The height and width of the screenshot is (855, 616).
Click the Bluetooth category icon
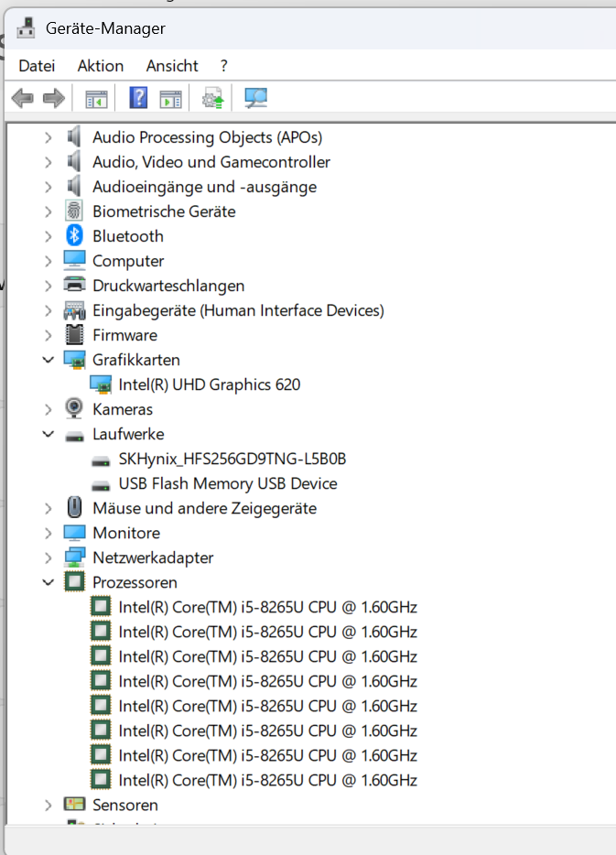click(74, 236)
